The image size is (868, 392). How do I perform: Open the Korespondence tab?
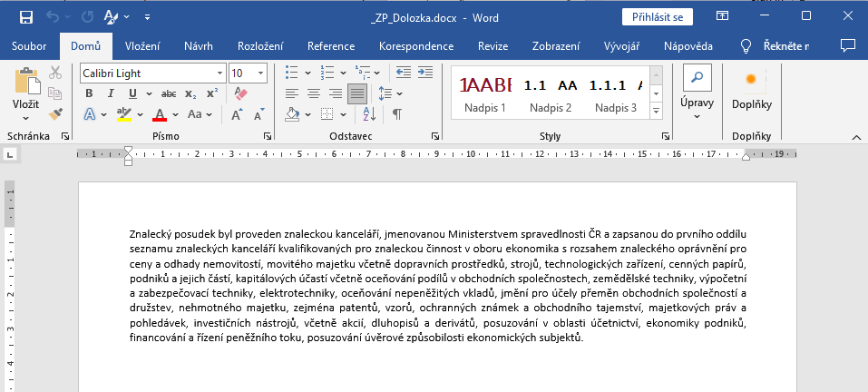pos(416,46)
